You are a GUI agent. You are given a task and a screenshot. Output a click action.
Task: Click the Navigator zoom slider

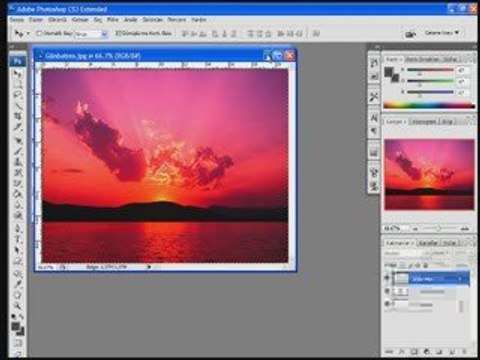pos(438,229)
